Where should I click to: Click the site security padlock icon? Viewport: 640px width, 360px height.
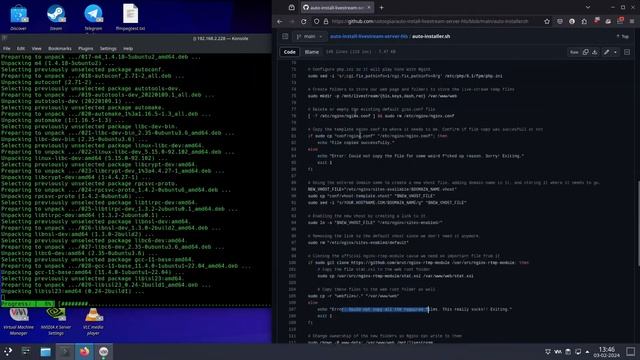click(x=326, y=21)
